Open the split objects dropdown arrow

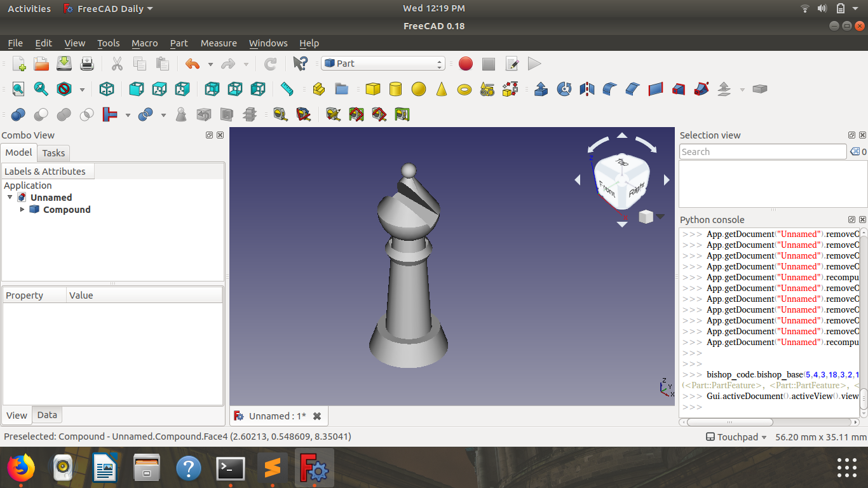163,115
